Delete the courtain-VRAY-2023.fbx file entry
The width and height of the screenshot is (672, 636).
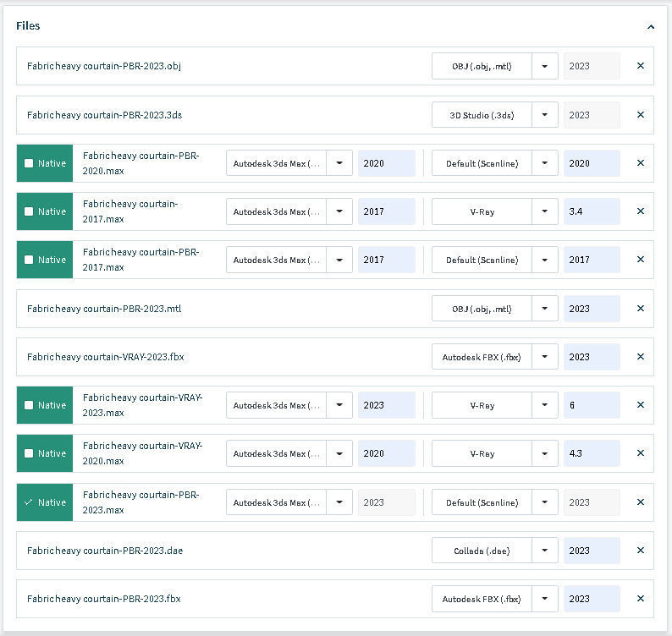640,357
